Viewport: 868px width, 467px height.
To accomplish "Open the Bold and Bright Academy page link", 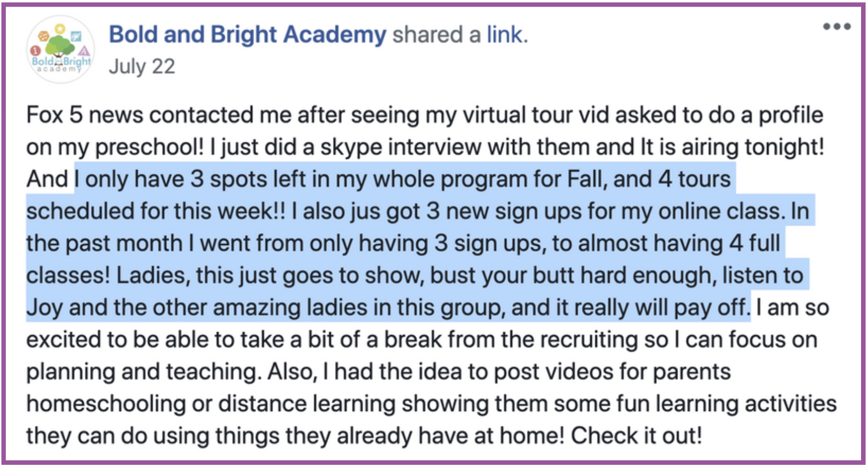I will click(248, 35).
